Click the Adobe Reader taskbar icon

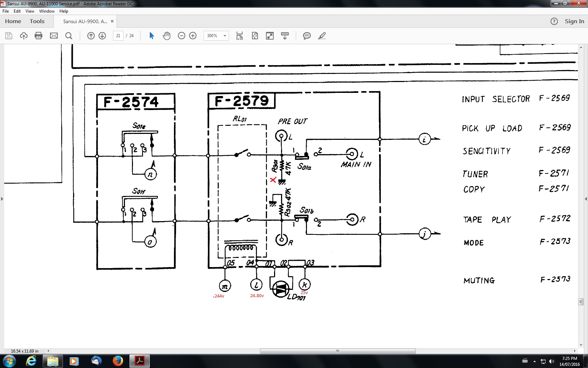point(140,361)
